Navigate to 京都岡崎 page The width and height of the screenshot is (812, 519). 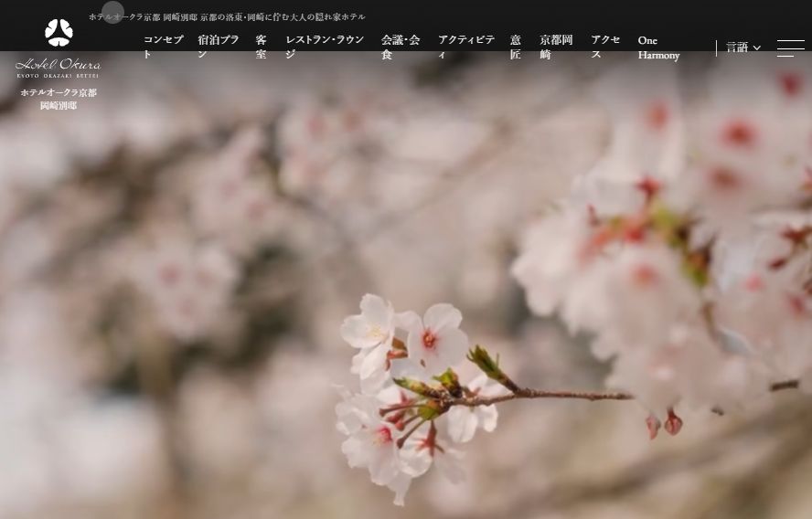[556, 47]
